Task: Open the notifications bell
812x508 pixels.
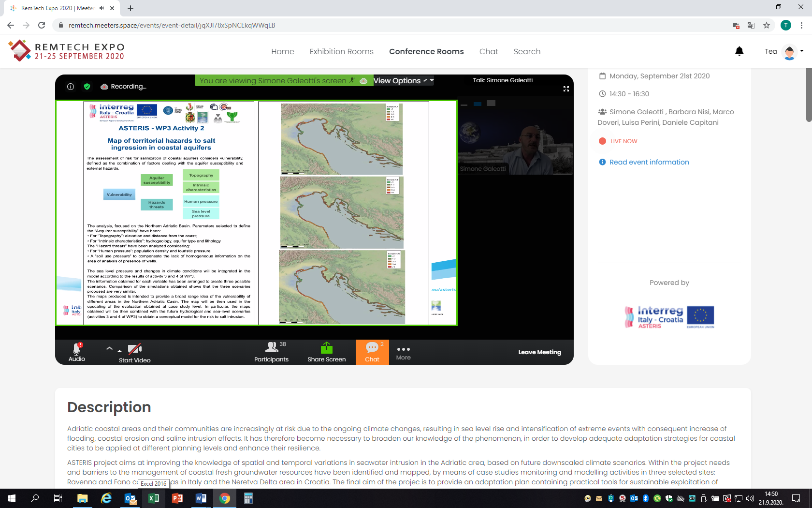Action: tap(739, 51)
